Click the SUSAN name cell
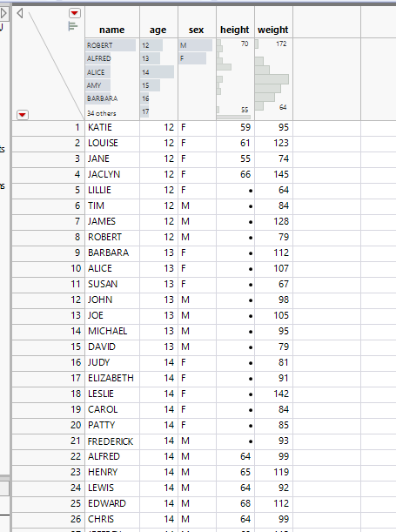396x532 pixels. (x=112, y=284)
